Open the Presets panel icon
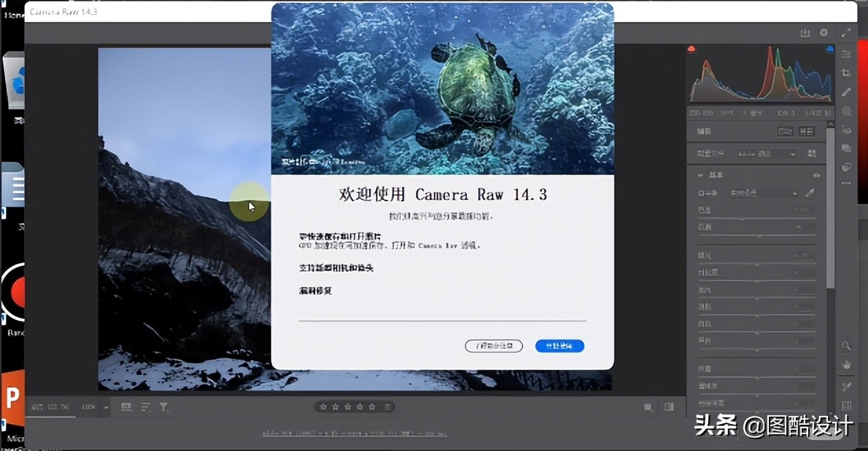Screen dimensions: 868x451 pos(846,148)
